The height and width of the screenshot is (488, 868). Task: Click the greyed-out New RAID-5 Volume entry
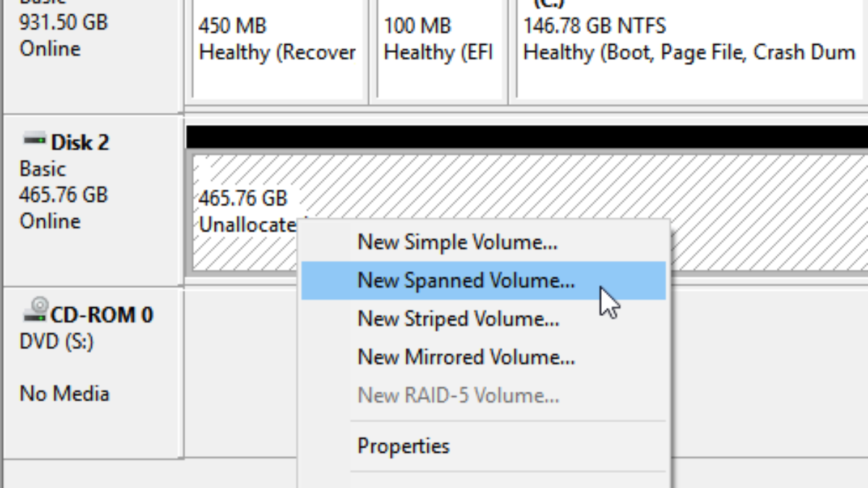coord(458,395)
